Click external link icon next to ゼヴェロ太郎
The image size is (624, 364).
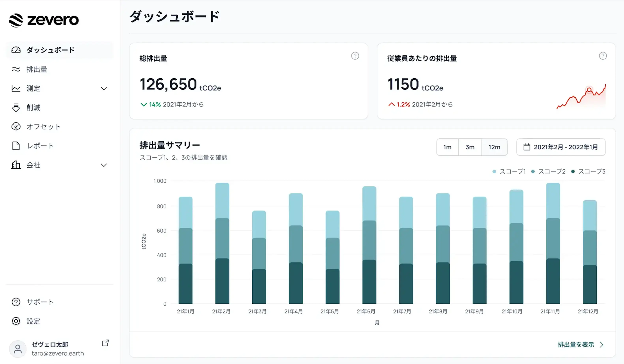click(x=106, y=343)
